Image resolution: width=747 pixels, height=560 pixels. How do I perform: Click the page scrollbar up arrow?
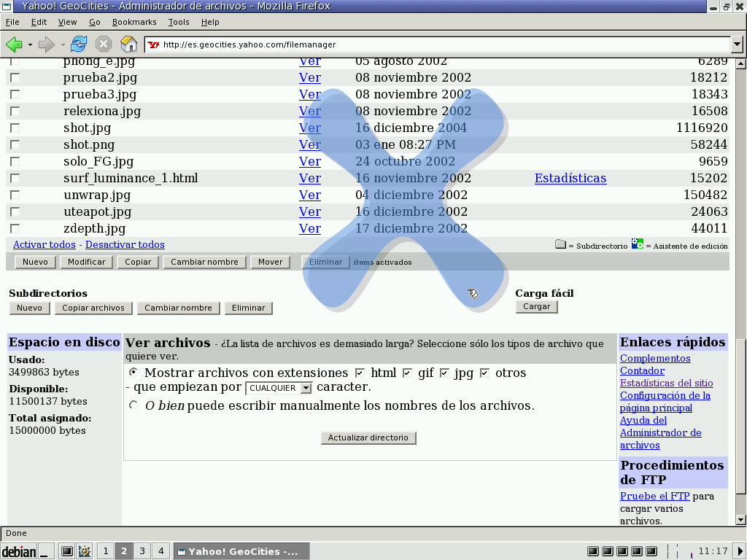[x=741, y=63]
